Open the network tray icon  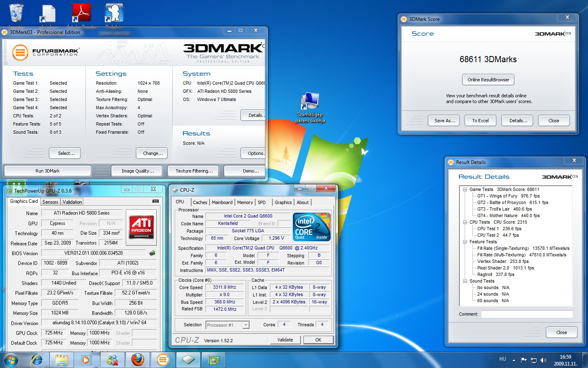[x=534, y=360]
